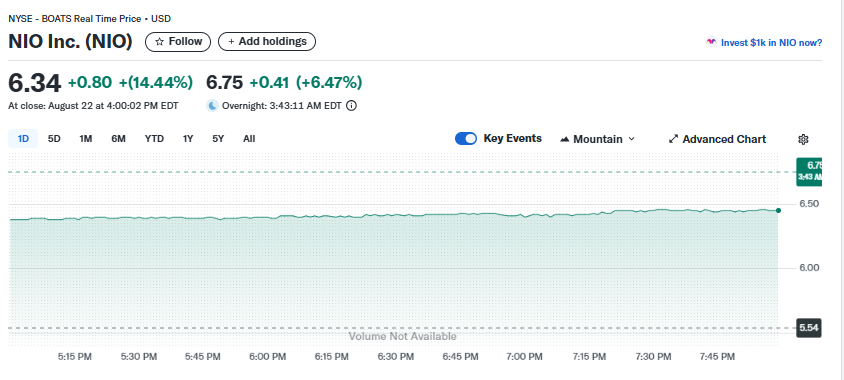Image resolution: width=844 pixels, height=380 pixels.
Task: Click the 6.75 current price label
Action: [x=809, y=171]
